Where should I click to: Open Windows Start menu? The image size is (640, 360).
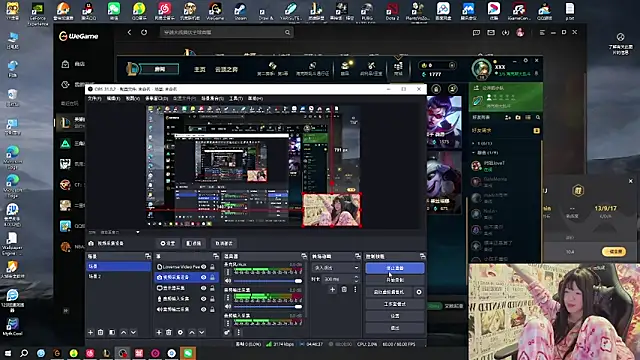pos(8,353)
